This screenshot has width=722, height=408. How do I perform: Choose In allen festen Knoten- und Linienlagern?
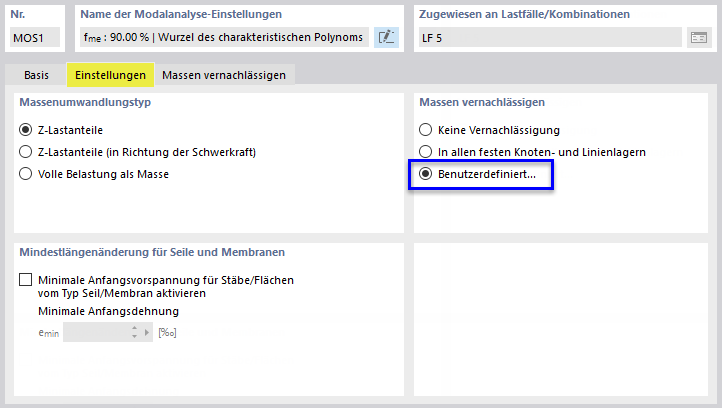(x=425, y=152)
